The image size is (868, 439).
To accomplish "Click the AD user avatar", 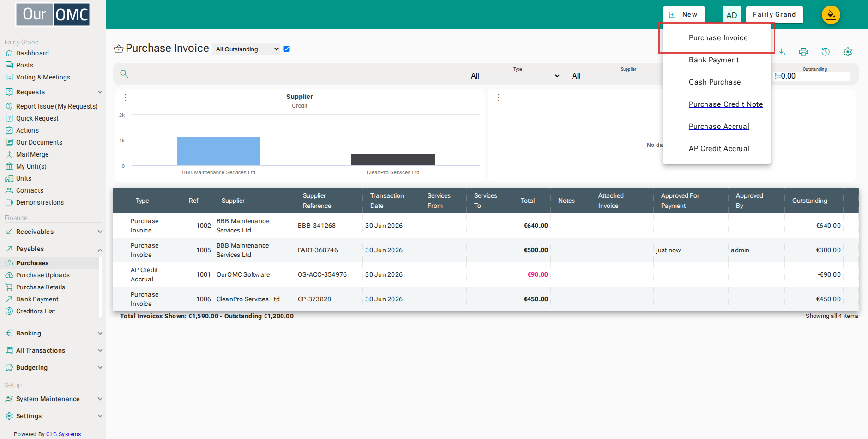I will (732, 15).
